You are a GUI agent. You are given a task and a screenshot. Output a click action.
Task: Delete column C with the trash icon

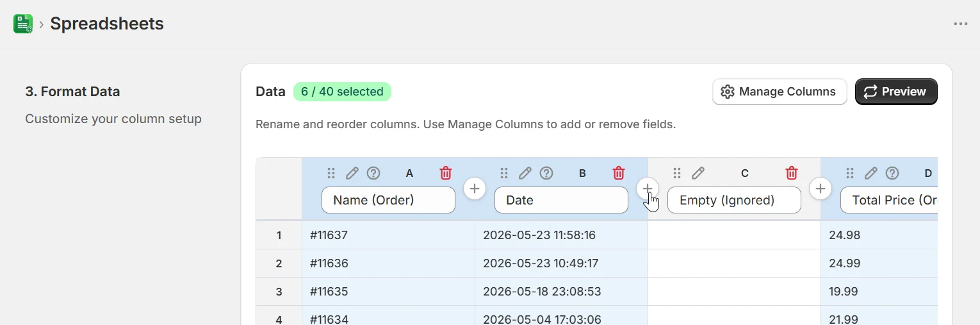792,173
